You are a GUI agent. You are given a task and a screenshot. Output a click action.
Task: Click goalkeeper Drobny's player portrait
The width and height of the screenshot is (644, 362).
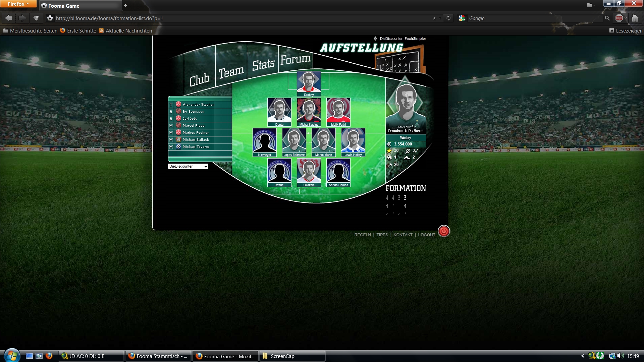[x=309, y=82]
